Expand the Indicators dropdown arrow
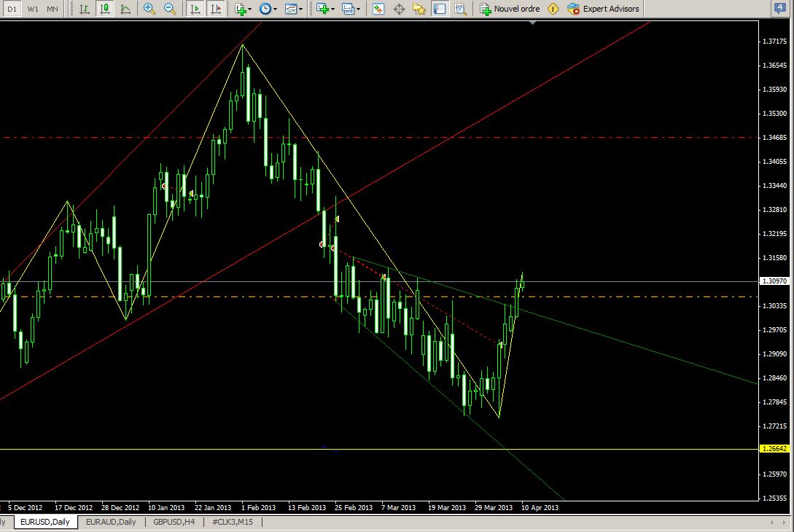The image size is (794, 532). [x=249, y=9]
